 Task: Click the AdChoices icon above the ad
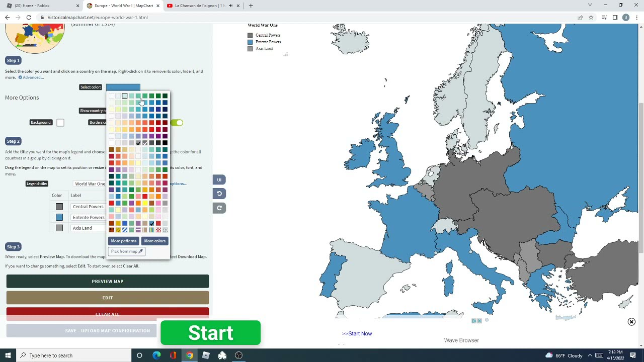474,321
